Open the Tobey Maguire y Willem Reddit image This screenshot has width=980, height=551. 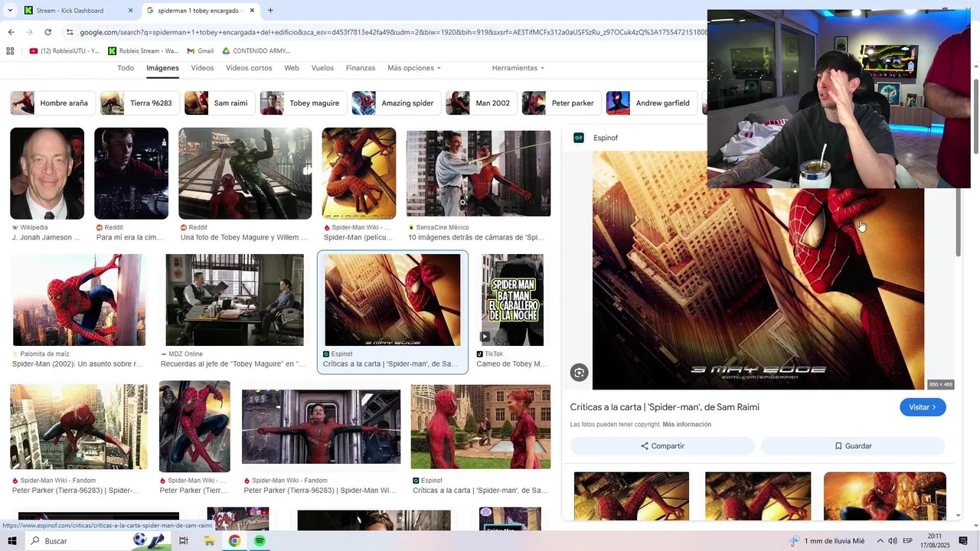[245, 174]
